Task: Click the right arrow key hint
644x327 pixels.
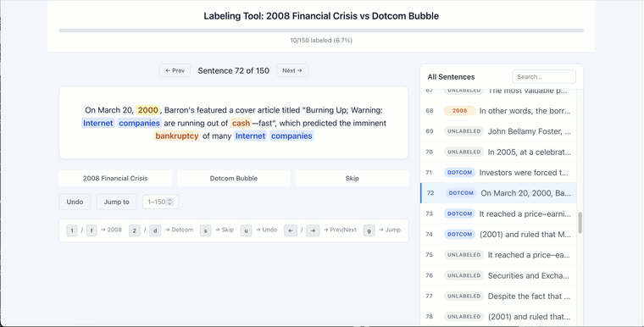Action: click(313, 230)
